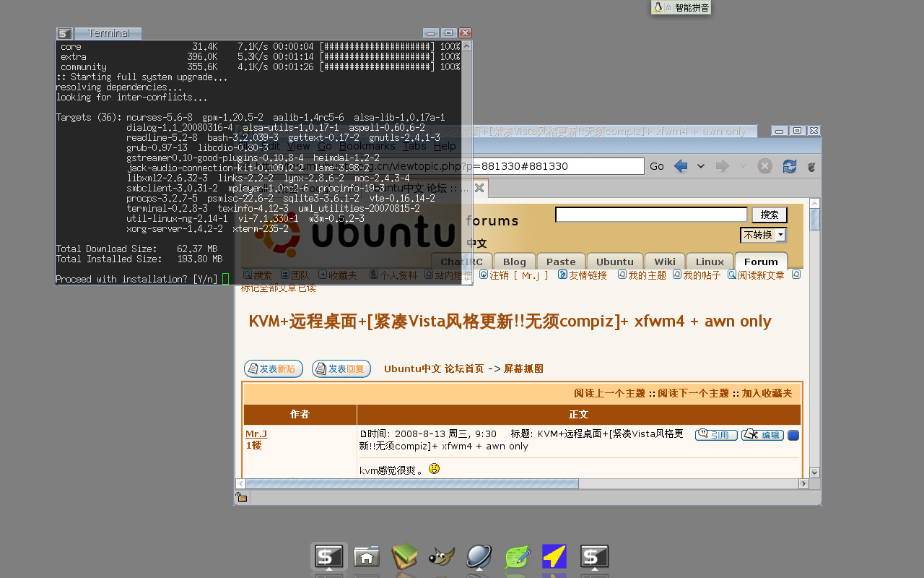
Task: Open the Linux tab on the forum
Action: coord(710,262)
